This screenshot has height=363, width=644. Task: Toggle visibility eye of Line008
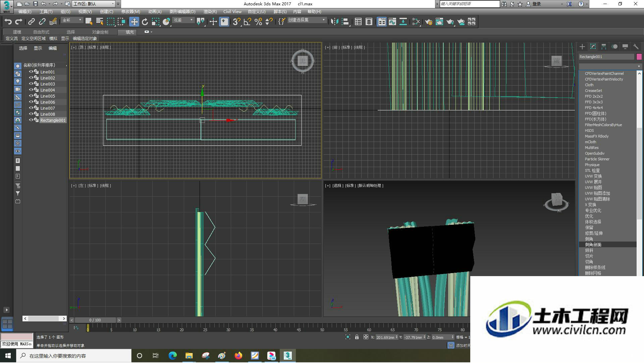pos(31,114)
